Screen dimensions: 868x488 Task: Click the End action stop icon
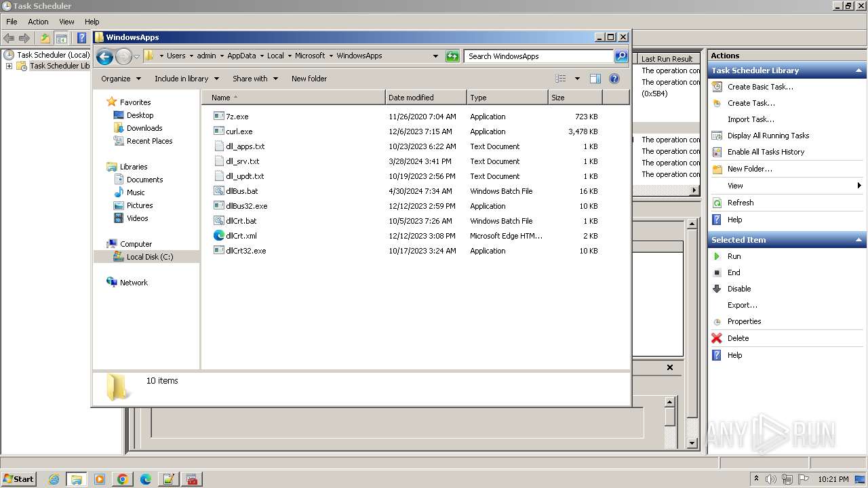click(717, 272)
